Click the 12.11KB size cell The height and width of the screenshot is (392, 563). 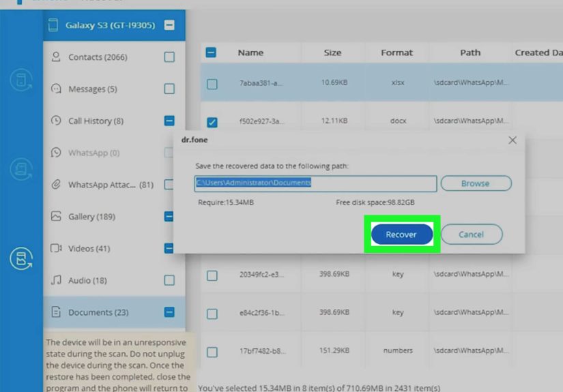[334, 121]
